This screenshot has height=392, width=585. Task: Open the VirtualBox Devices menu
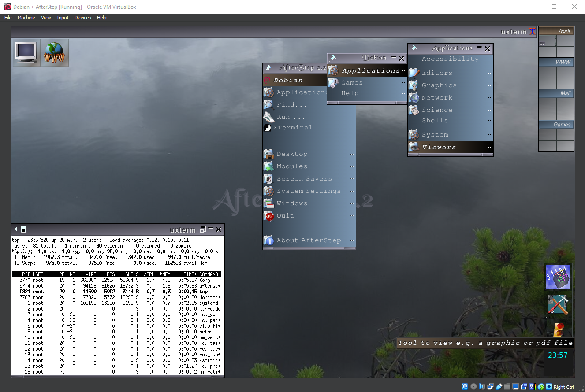(x=82, y=18)
